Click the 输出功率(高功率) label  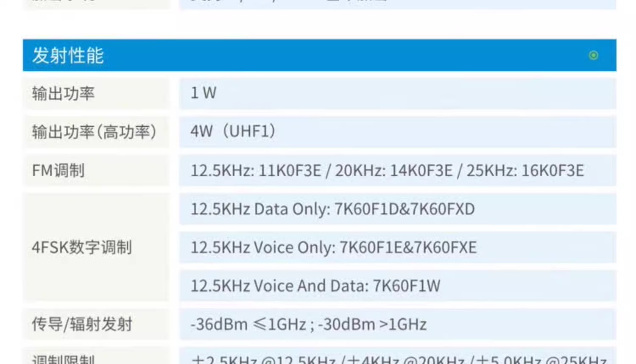[x=94, y=132]
